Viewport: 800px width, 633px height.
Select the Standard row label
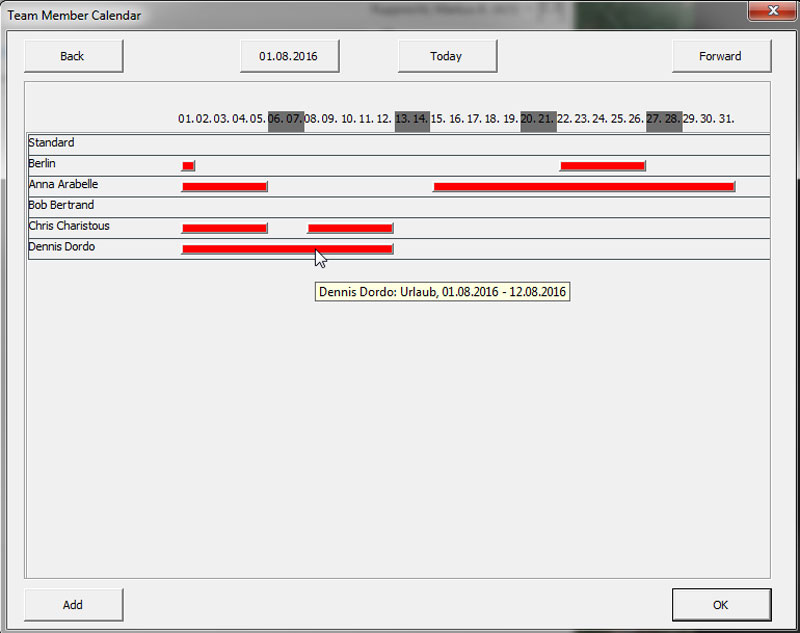[52, 143]
